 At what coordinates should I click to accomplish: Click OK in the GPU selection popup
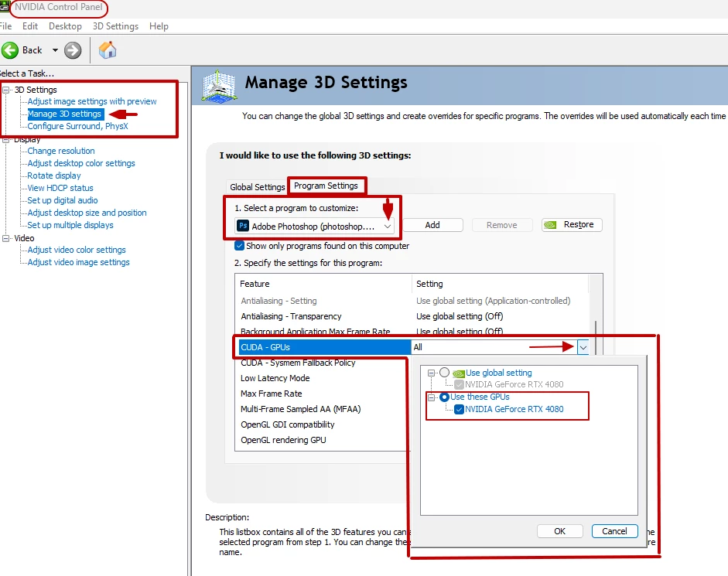click(x=560, y=531)
